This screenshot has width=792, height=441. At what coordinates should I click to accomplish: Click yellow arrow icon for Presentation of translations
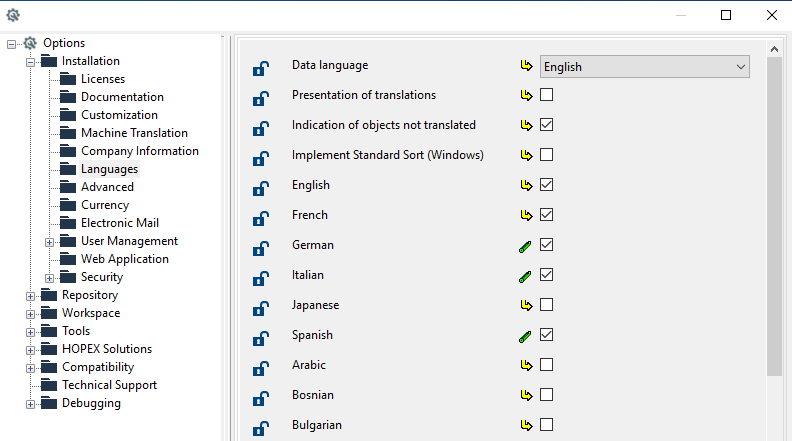pos(526,95)
